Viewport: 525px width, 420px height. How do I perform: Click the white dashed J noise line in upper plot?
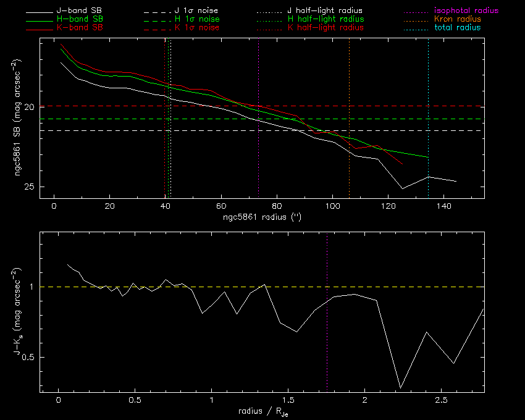(262, 130)
